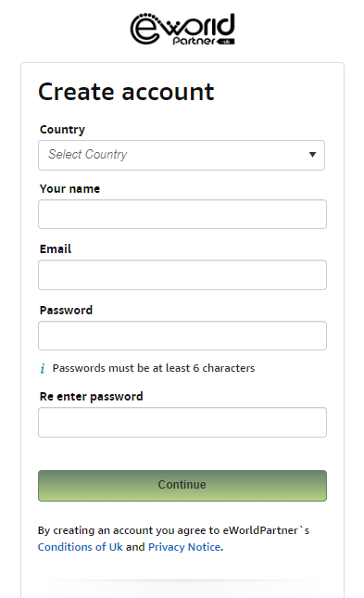Click the Password field label
The width and height of the screenshot is (364, 598).
pos(66,310)
